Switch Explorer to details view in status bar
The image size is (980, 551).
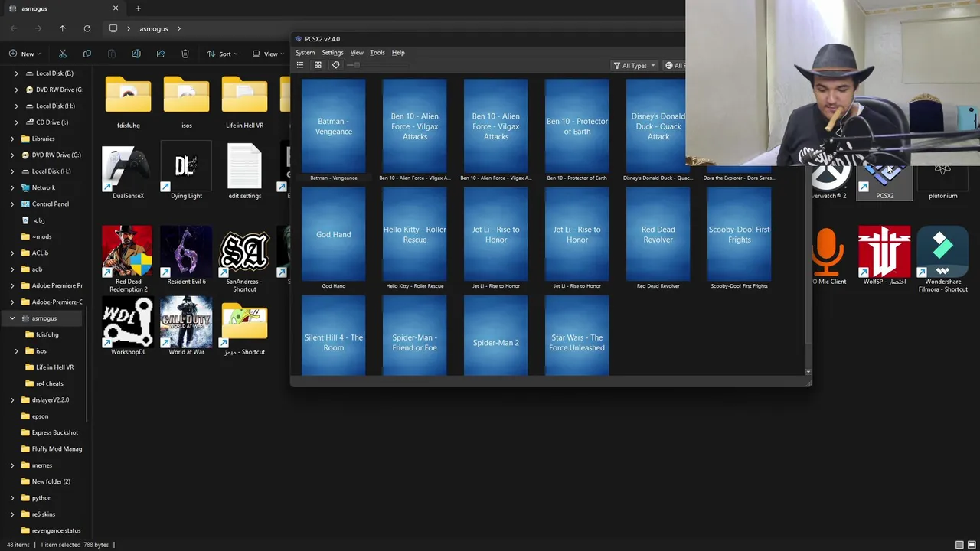click(959, 545)
